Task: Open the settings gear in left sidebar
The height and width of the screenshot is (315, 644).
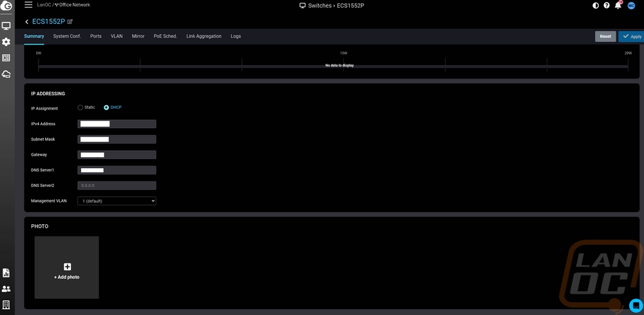Action: (6, 42)
